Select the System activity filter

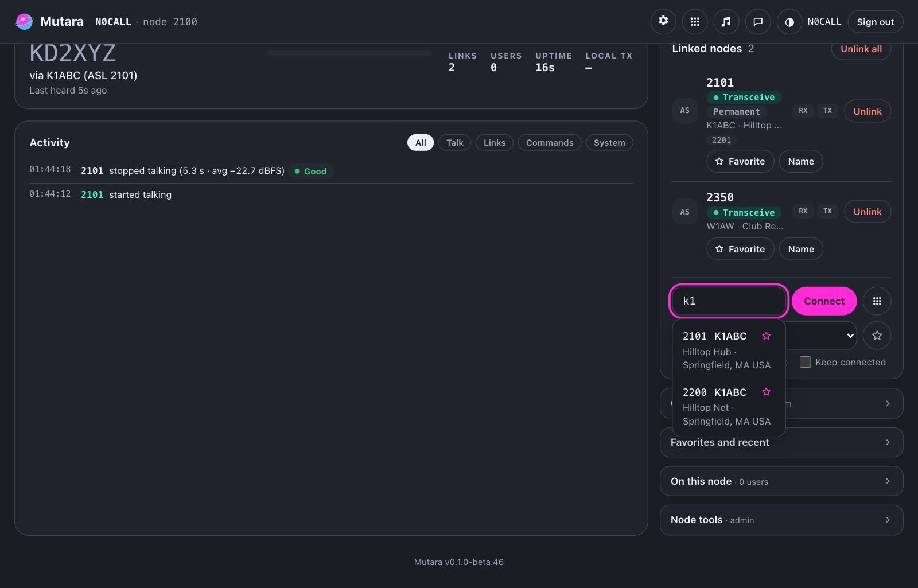coord(609,143)
